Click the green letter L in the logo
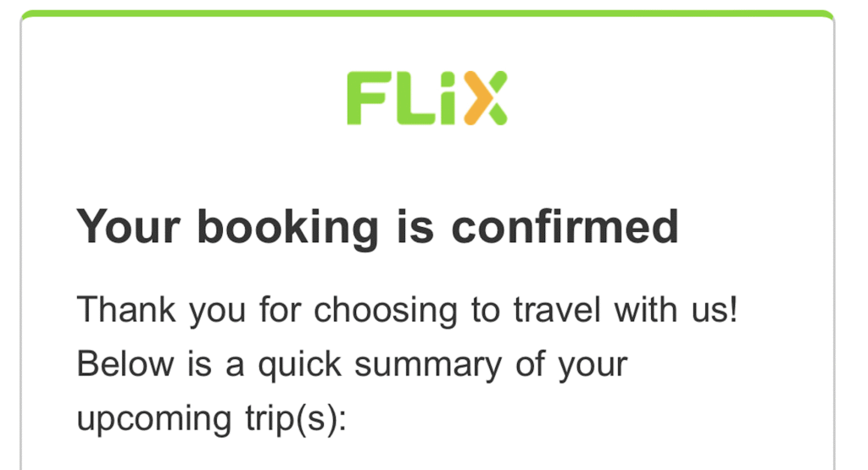This screenshot has height=470, width=868. click(x=409, y=99)
